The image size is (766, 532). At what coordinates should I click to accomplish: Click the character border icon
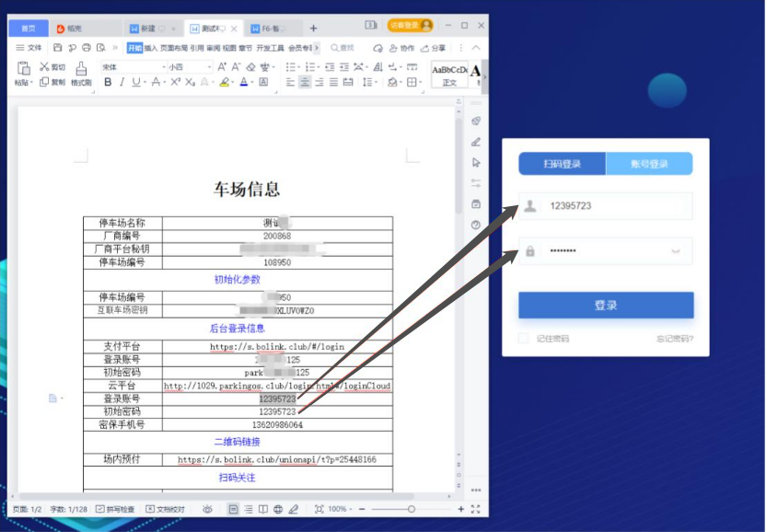pos(263,82)
